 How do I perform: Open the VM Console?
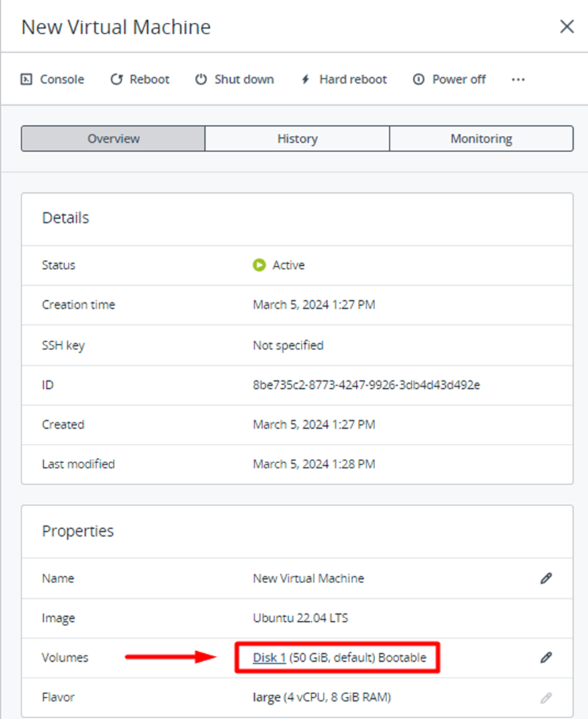[52, 79]
